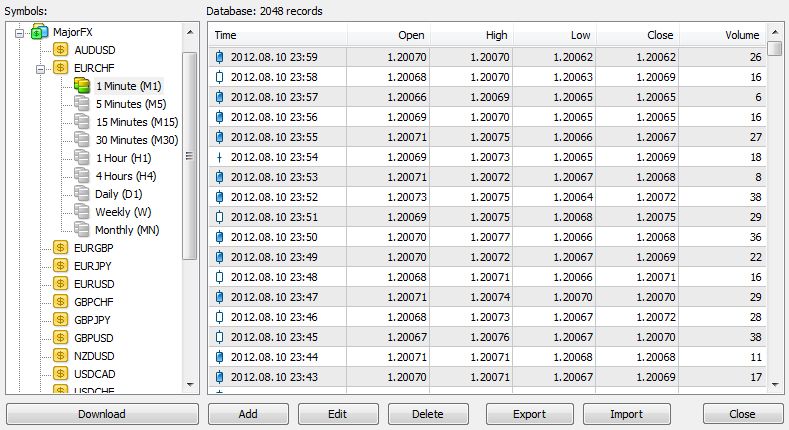Select the 4 Hours (H4) timeframe
Image resolution: width=789 pixels, height=430 pixels.
pos(123,176)
